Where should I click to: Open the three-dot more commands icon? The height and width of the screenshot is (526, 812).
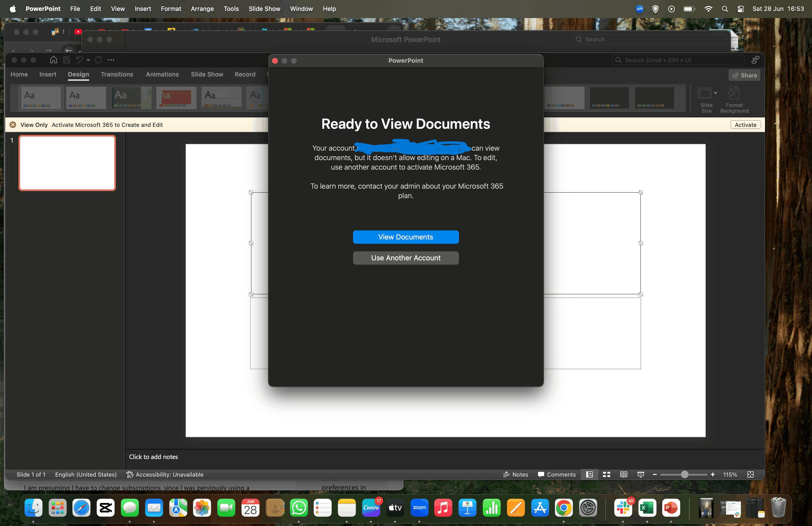point(111,60)
